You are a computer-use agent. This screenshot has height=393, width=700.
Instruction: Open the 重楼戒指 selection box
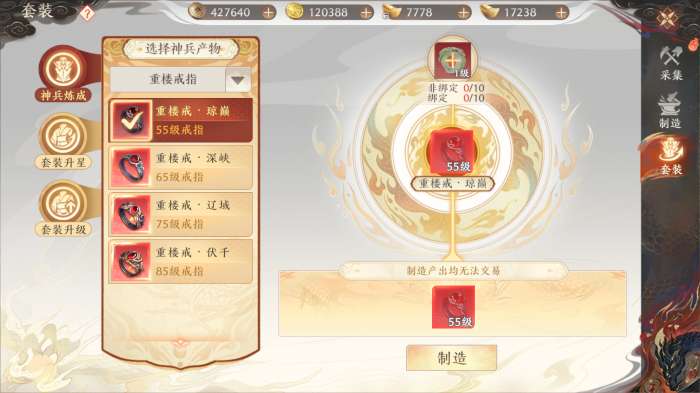point(180,80)
